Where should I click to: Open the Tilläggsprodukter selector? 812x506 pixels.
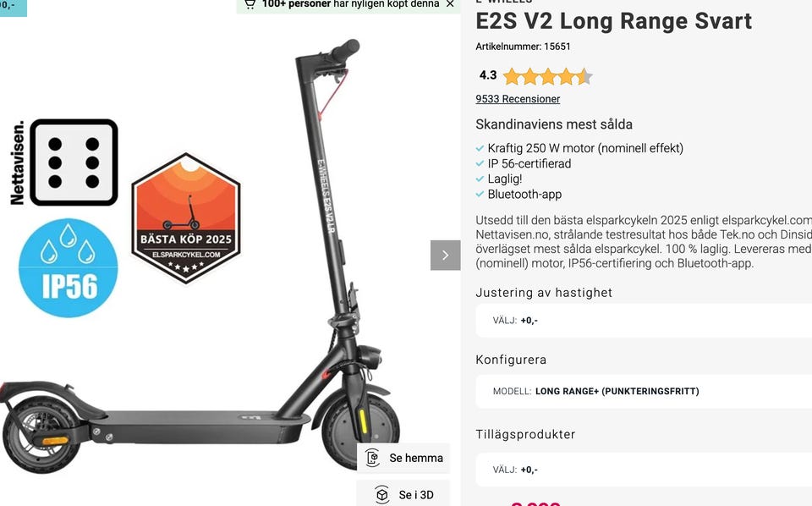(x=644, y=470)
